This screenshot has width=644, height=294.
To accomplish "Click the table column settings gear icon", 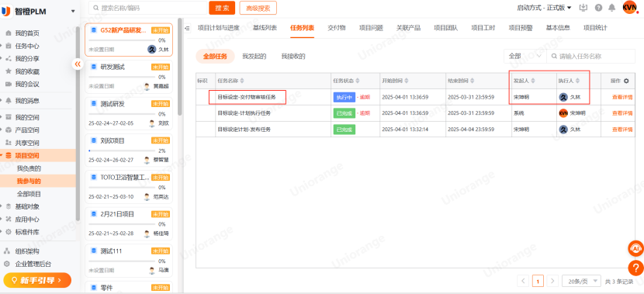I will click(626, 81).
